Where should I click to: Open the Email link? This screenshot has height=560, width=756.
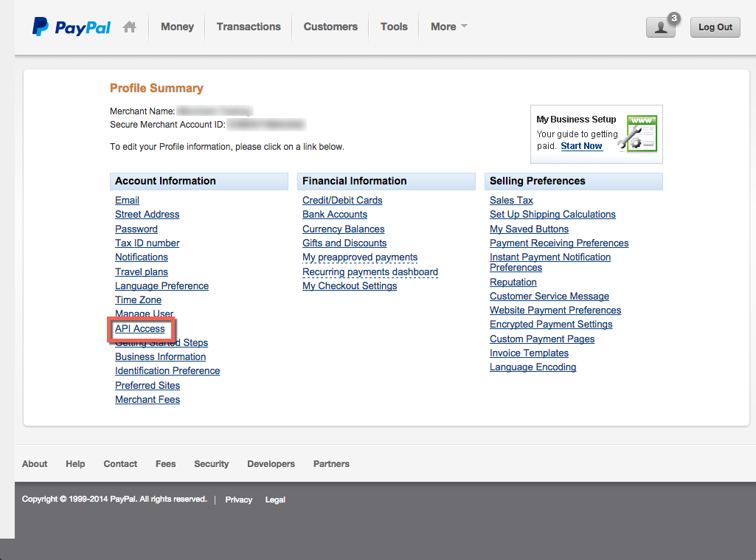(128, 200)
